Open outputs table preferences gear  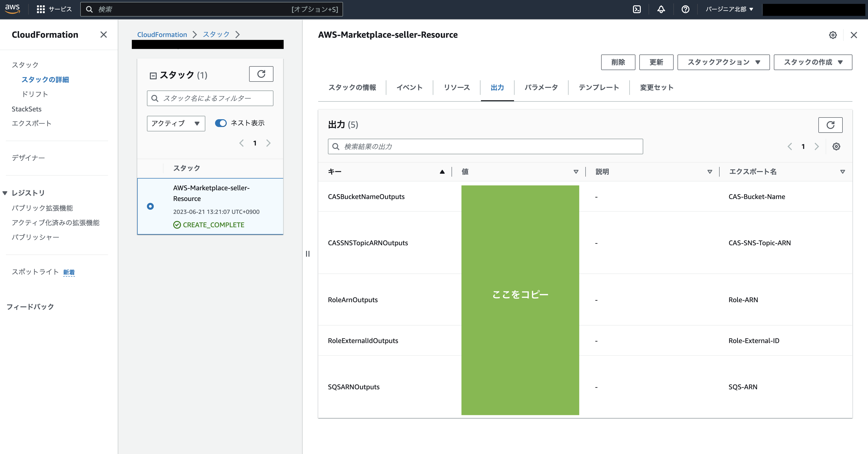point(836,146)
